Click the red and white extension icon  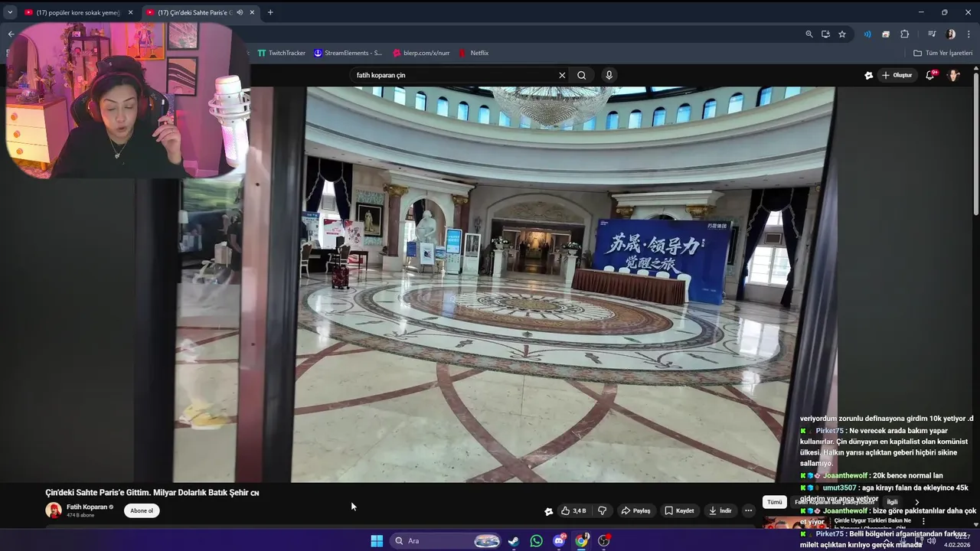click(x=886, y=34)
